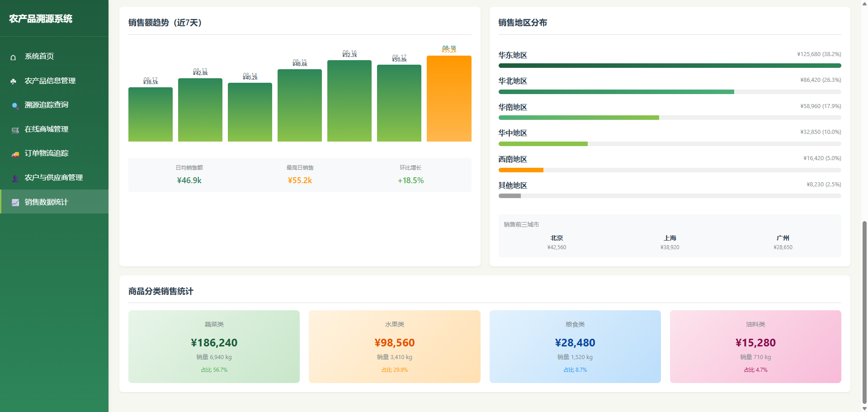Click the 占比 8.7% text

(575, 369)
